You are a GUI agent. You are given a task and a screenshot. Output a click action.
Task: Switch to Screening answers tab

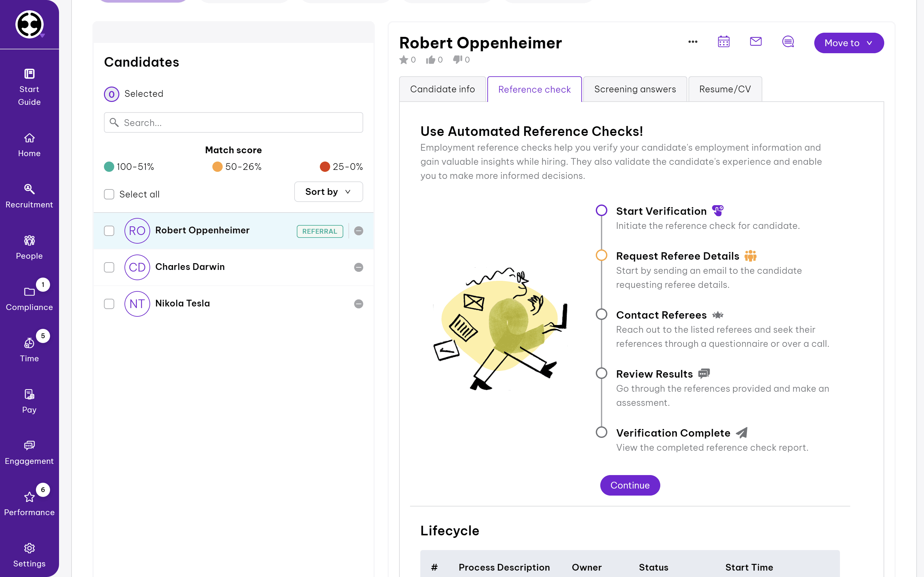pos(635,89)
